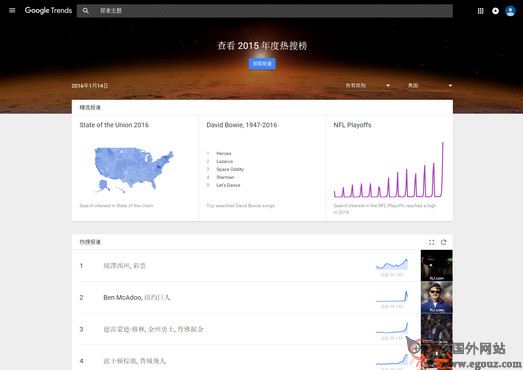Viewport: 523px width, 370px height.
Task: Click the Search interest in State of the Union caption
Action: point(116,206)
